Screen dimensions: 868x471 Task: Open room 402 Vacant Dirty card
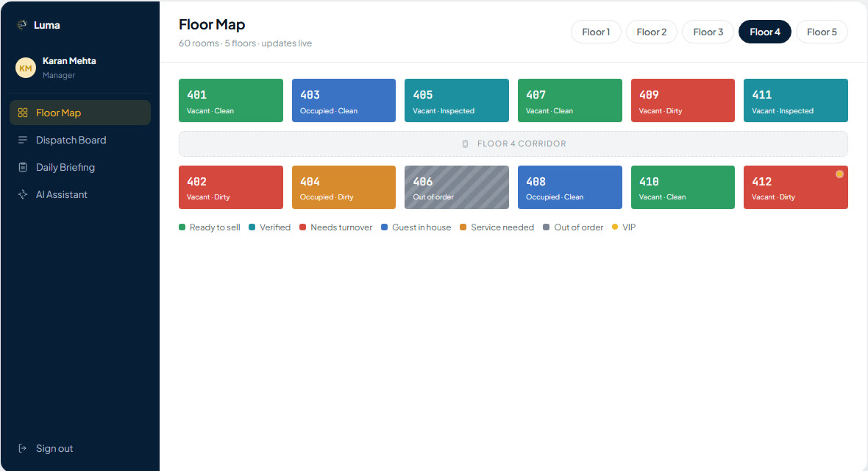tap(231, 187)
